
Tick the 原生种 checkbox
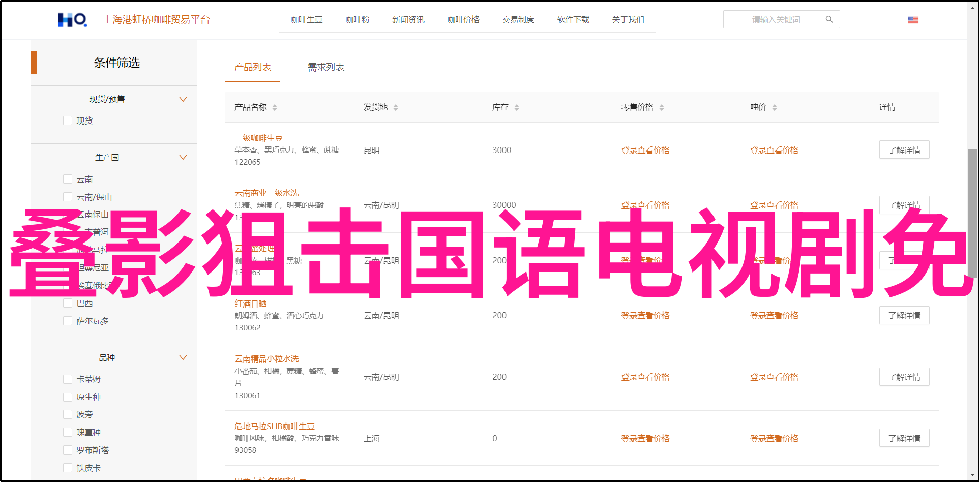pos(68,397)
